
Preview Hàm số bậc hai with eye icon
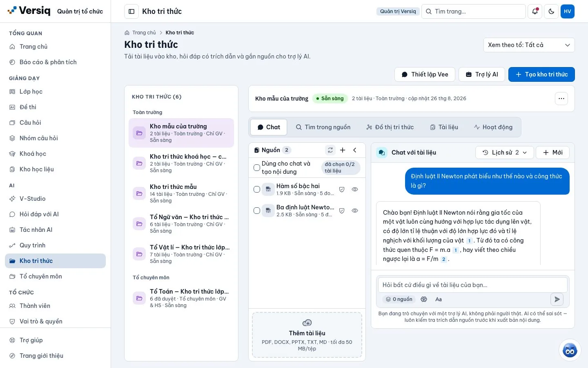[x=355, y=189]
